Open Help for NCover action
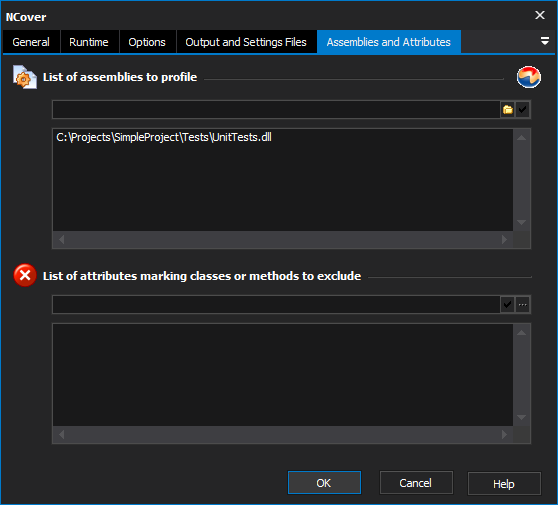This screenshot has width=558, height=505. tap(504, 483)
